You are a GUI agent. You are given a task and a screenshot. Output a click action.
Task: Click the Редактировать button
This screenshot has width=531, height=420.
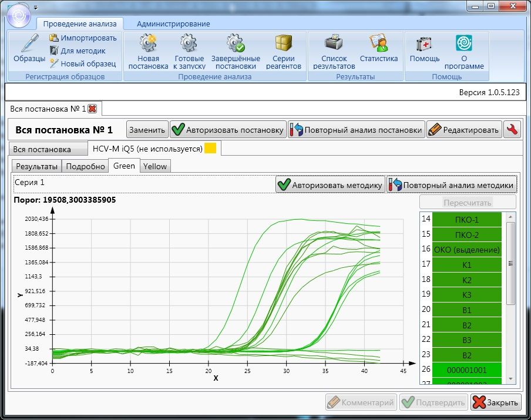click(x=464, y=130)
